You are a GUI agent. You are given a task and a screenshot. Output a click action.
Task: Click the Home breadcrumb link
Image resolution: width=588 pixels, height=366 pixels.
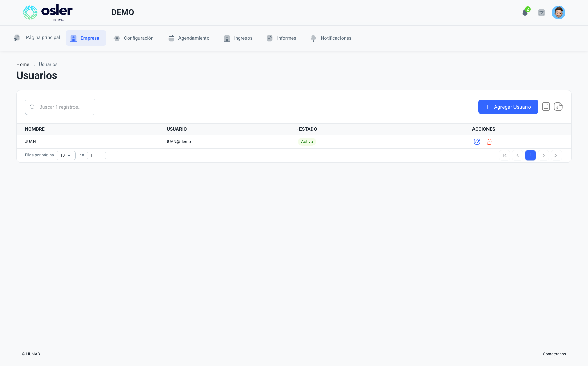pyautogui.click(x=23, y=64)
